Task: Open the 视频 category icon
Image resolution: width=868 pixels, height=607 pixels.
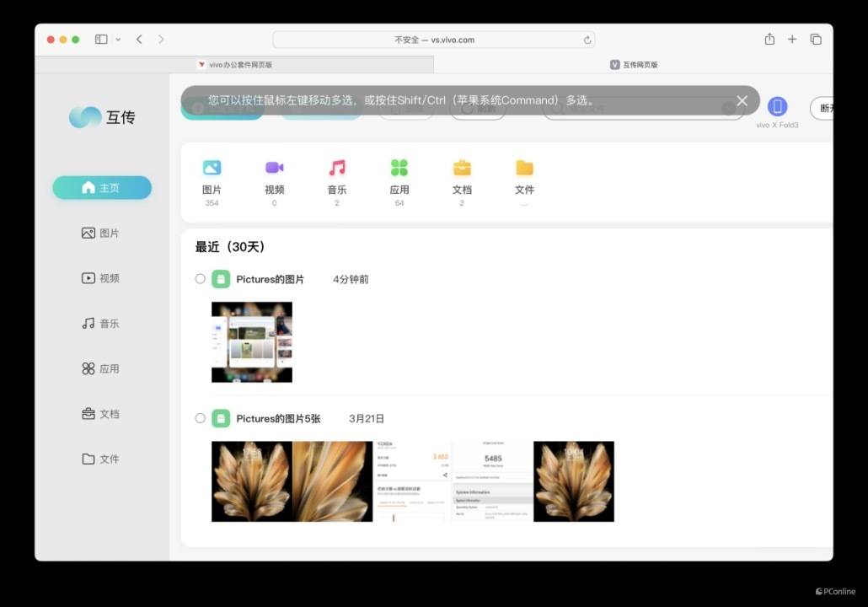Action: pyautogui.click(x=274, y=168)
